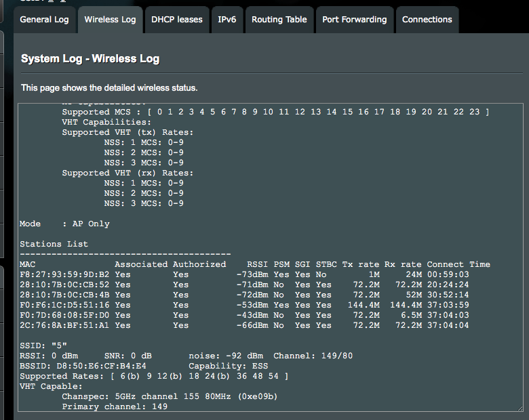
Task: Switch to DHCP leases tab
Action: point(177,20)
